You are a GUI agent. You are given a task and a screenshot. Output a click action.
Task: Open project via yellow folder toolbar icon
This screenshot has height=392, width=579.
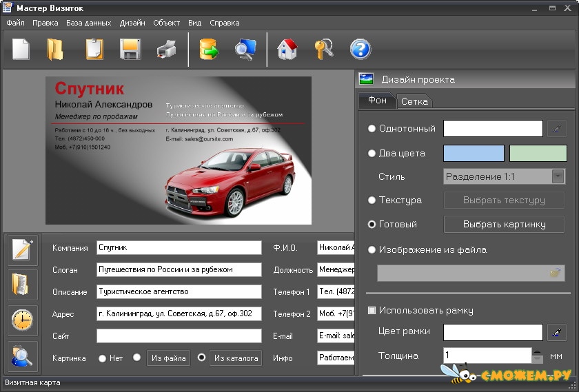coord(55,49)
